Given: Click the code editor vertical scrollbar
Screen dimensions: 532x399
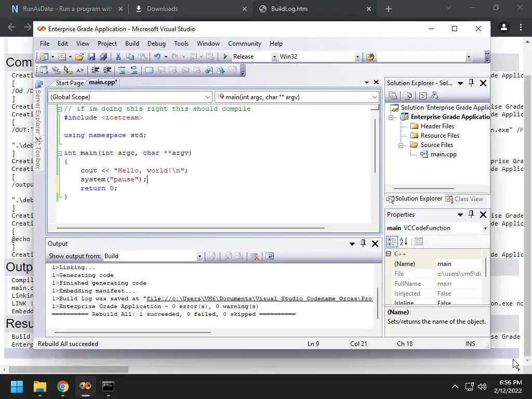Looking at the screenshot, I should [375, 146].
